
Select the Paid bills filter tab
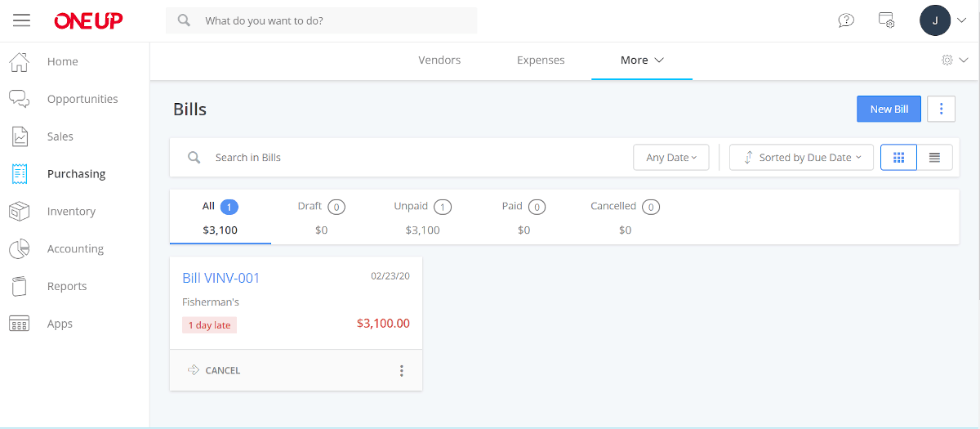click(x=524, y=217)
